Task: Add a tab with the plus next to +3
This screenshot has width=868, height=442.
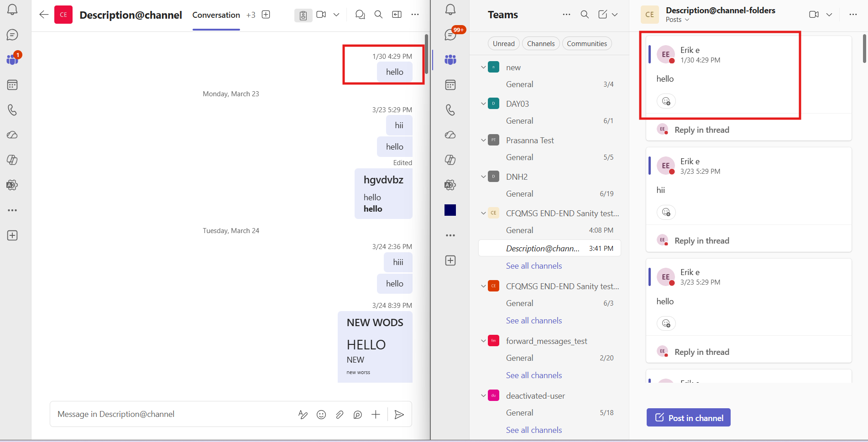Action: tap(266, 15)
